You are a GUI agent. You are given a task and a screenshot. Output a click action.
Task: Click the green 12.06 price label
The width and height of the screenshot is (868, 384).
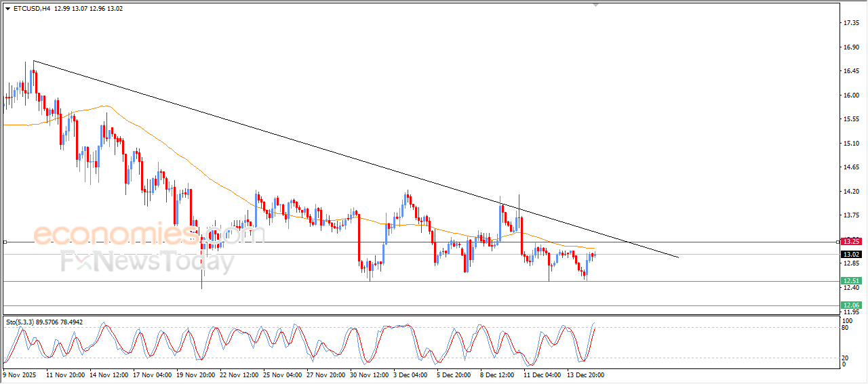850,305
